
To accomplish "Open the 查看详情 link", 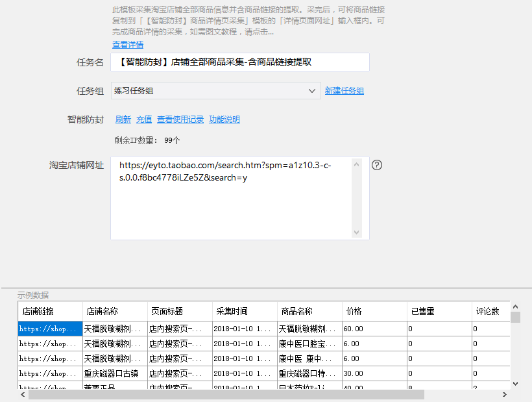I will point(128,44).
